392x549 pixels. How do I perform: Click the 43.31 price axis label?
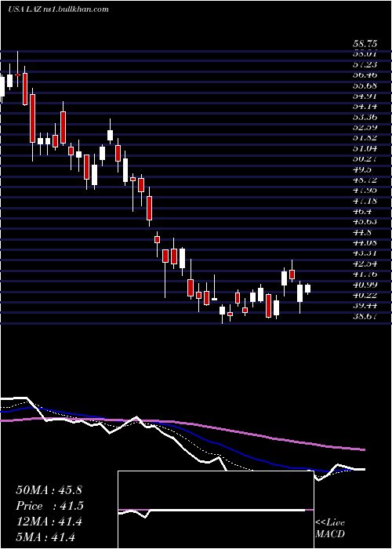click(x=365, y=253)
